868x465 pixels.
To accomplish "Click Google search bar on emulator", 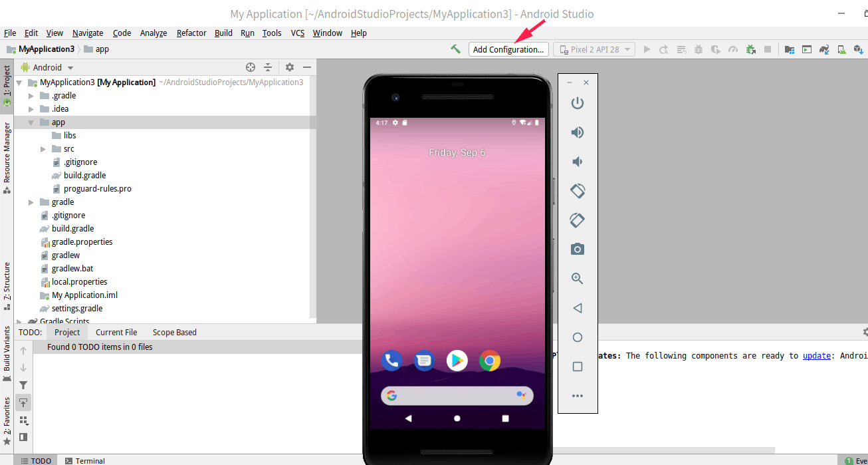I will 457,396.
